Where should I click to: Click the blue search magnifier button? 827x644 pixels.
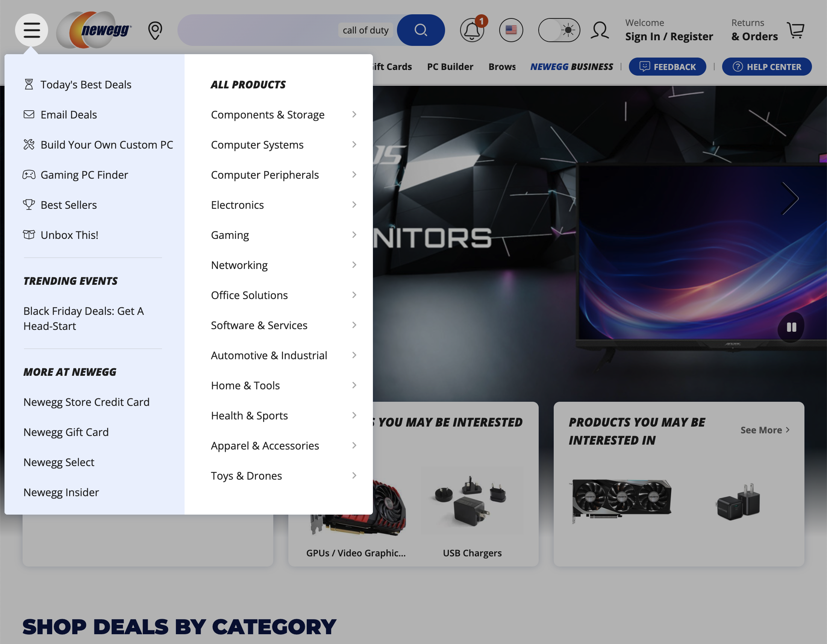pyautogui.click(x=421, y=30)
